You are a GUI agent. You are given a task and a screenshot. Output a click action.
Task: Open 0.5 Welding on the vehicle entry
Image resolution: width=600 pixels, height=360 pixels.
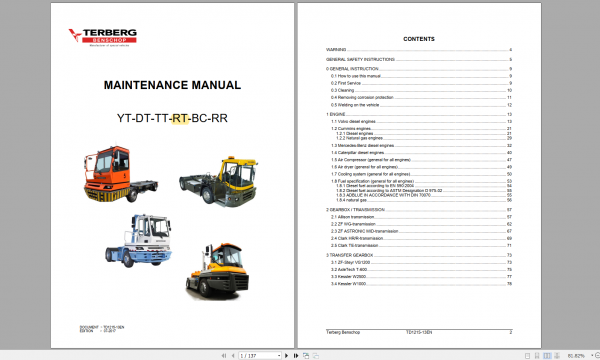pos(421,105)
